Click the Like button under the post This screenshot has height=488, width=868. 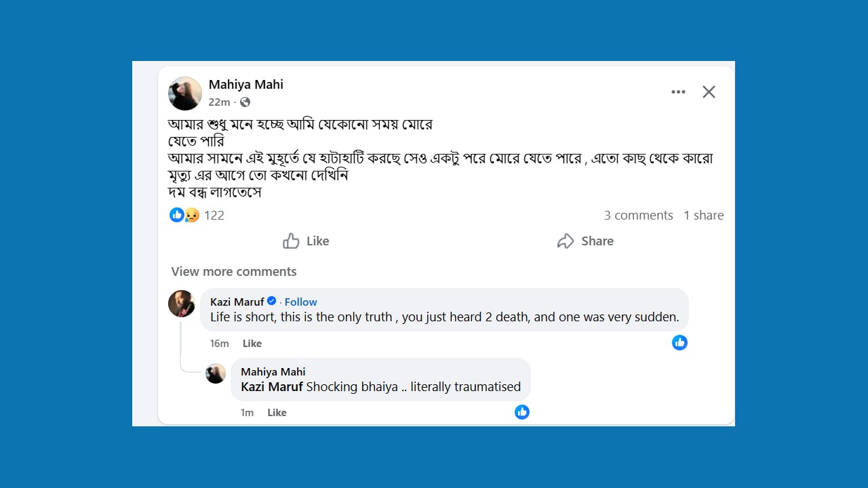[x=307, y=241]
